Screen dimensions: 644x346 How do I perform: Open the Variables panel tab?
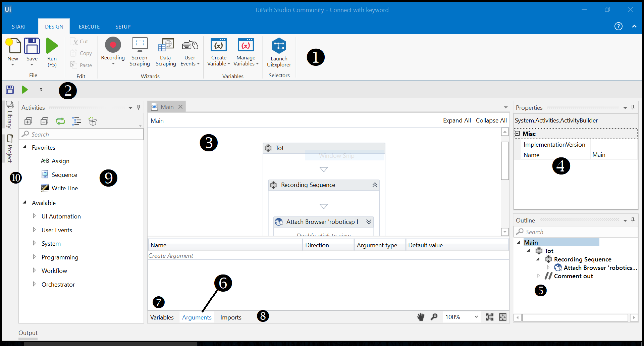162,317
